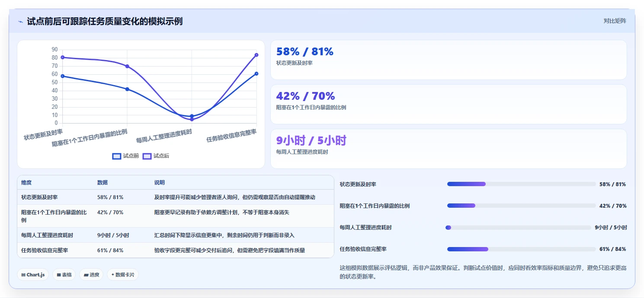
Task: Click the 任务验收信息完整率 x-axis label
Action: tap(231, 136)
